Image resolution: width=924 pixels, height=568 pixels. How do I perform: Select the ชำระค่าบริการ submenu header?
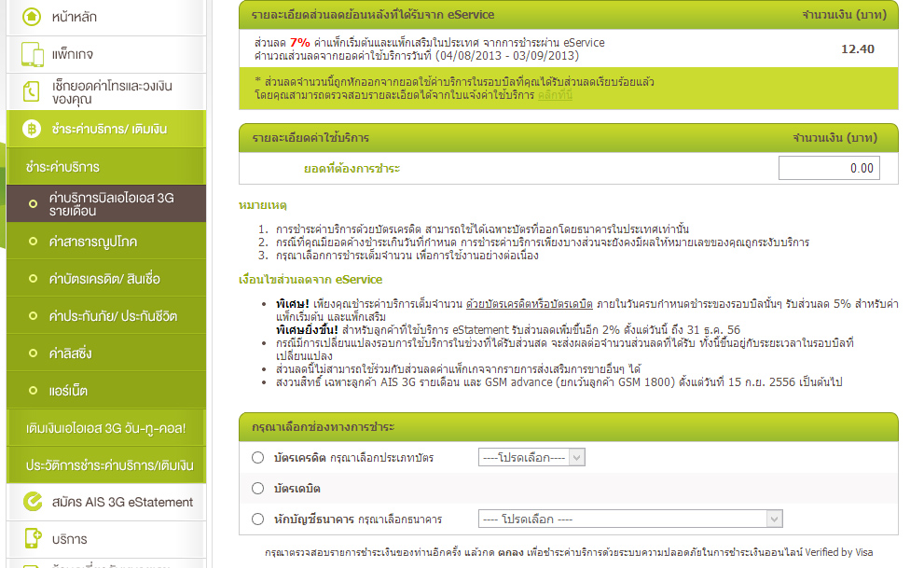click(x=106, y=167)
